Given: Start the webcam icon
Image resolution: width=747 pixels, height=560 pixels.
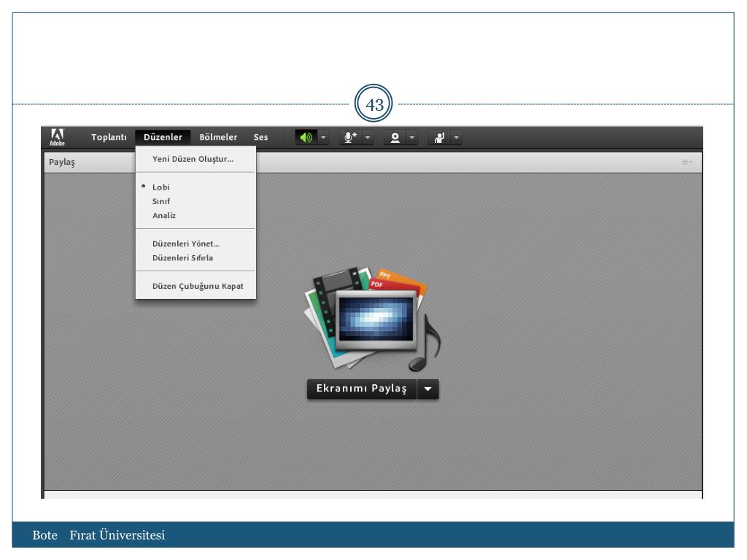Looking at the screenshot, I should [395, 138].
